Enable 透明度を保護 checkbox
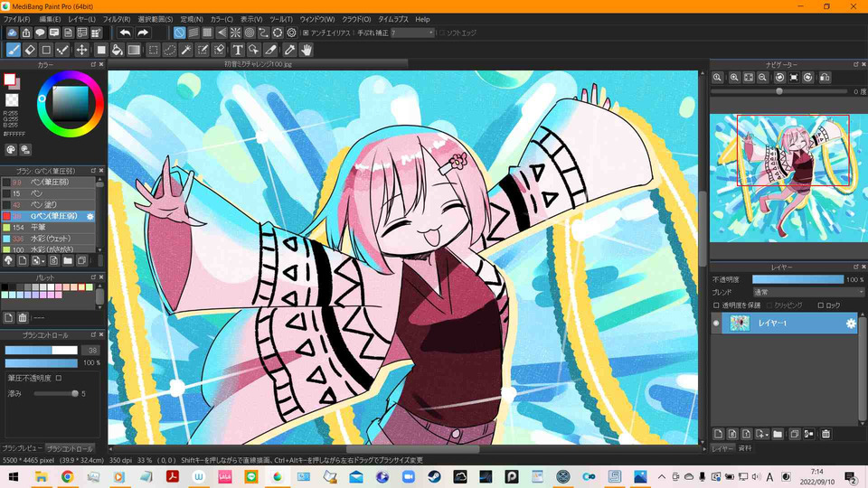868x488 pixels. click(x=716, y=305)
